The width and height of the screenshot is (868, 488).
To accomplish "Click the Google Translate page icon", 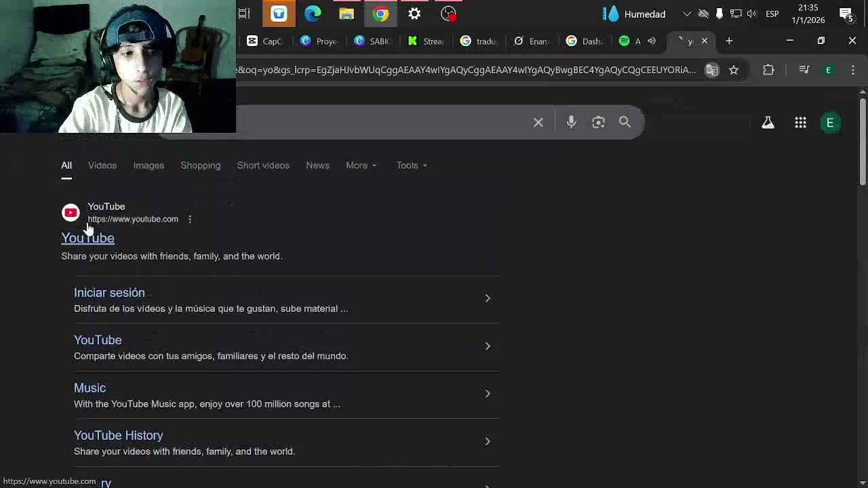I will pos(711,70).
